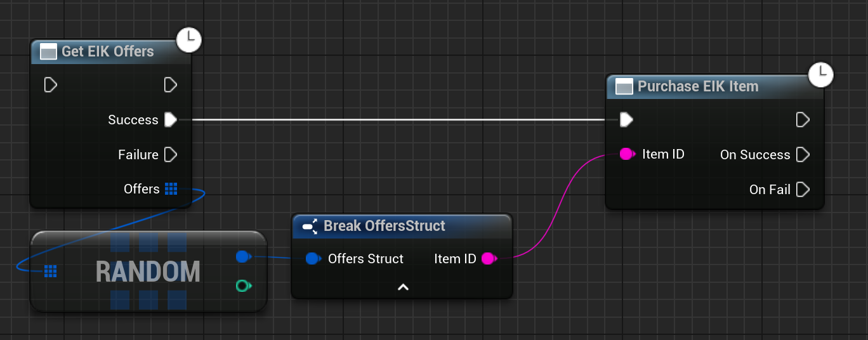Image resolution: width=868 pixels, height=340 pixels.
Task: Select the Purchase EIK Item node header
Action: coord(698,87)
